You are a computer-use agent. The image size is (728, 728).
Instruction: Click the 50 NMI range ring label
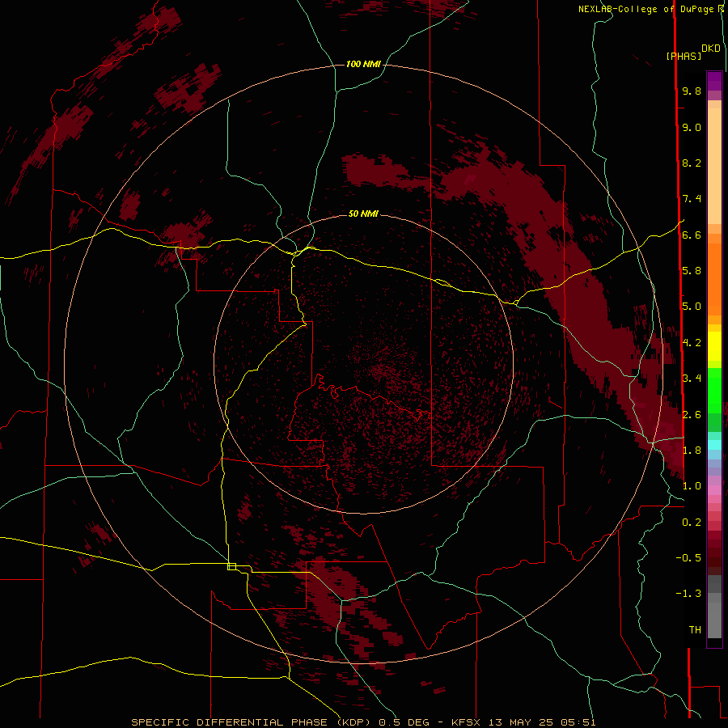[363, 214]
